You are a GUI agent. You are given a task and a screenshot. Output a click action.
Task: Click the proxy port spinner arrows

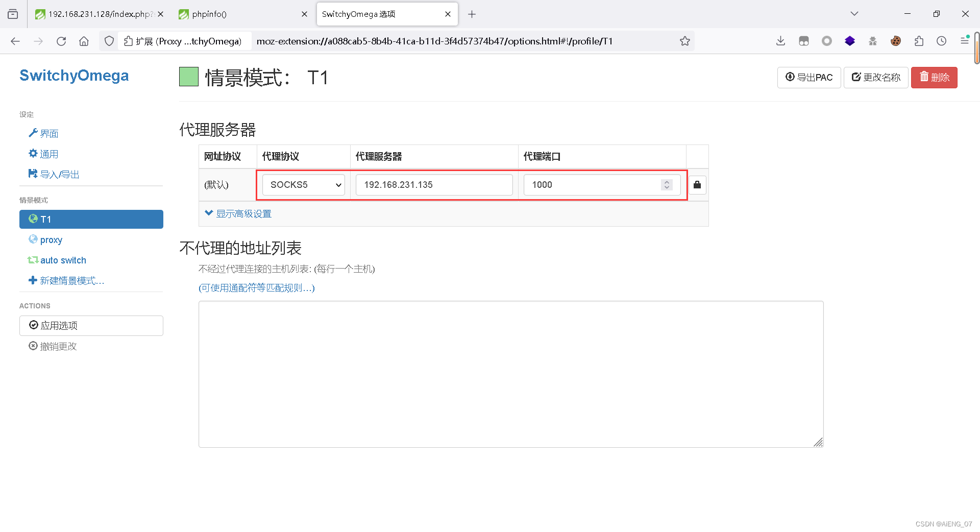click(x=667, y=185)
